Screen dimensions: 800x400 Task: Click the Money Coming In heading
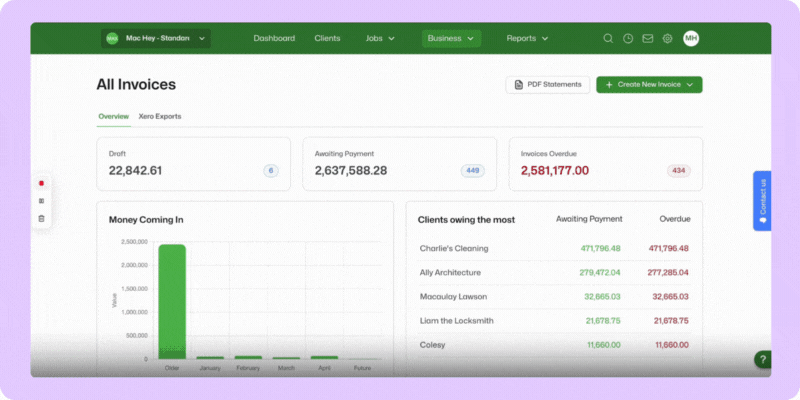point(146,220)
